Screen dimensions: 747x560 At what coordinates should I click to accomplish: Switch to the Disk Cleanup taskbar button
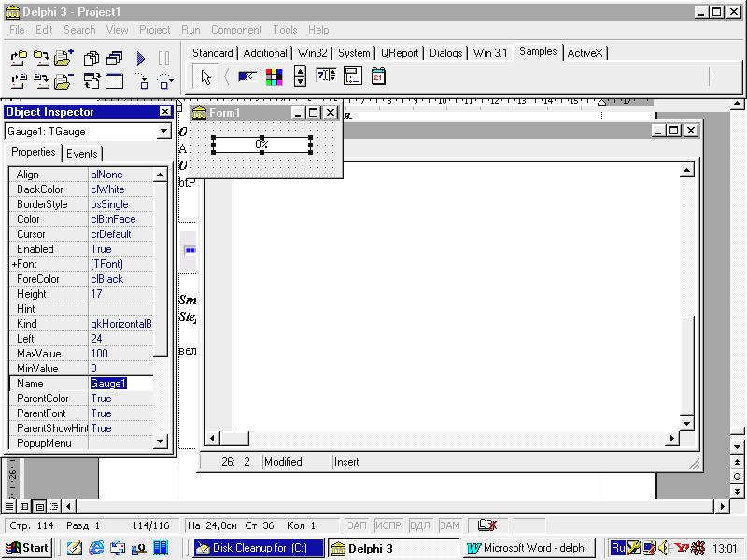click(259, 548)
